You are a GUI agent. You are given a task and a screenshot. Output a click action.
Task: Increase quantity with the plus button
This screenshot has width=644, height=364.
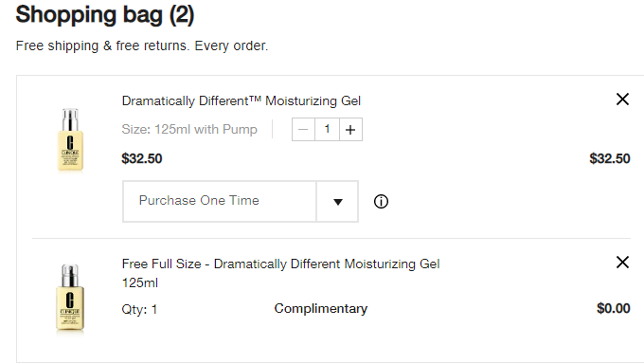coord(350,130)
